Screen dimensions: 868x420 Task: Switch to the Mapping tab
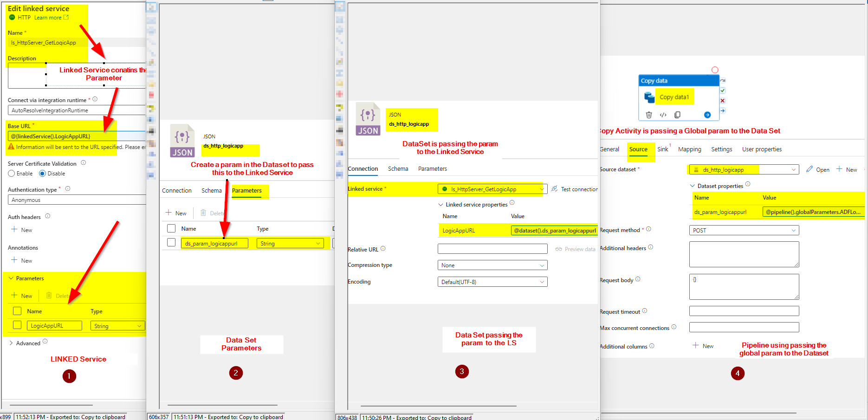pyautogui.click(x=690, y=149)
